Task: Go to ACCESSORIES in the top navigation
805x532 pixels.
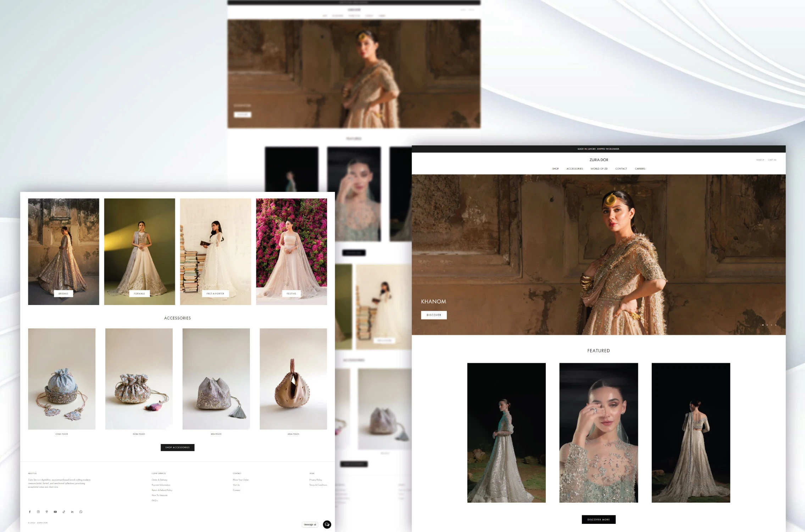Action: pyautogui.click(x=574, y=169)
